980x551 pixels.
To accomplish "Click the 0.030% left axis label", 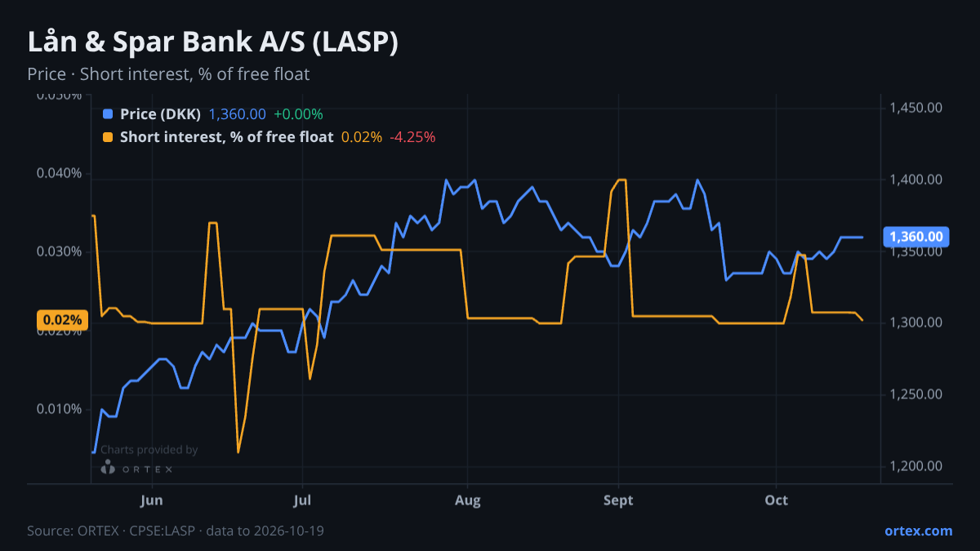I will 59,251.
